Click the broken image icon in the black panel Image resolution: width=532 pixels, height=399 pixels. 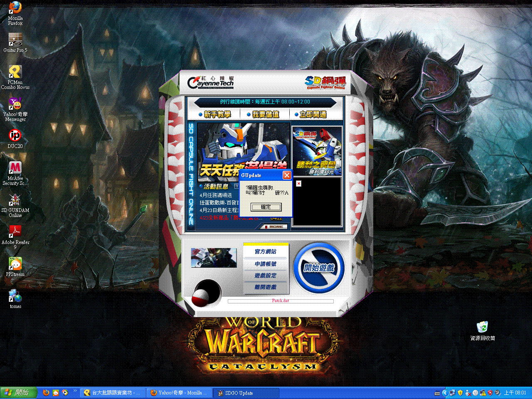(x=298, y=183)
